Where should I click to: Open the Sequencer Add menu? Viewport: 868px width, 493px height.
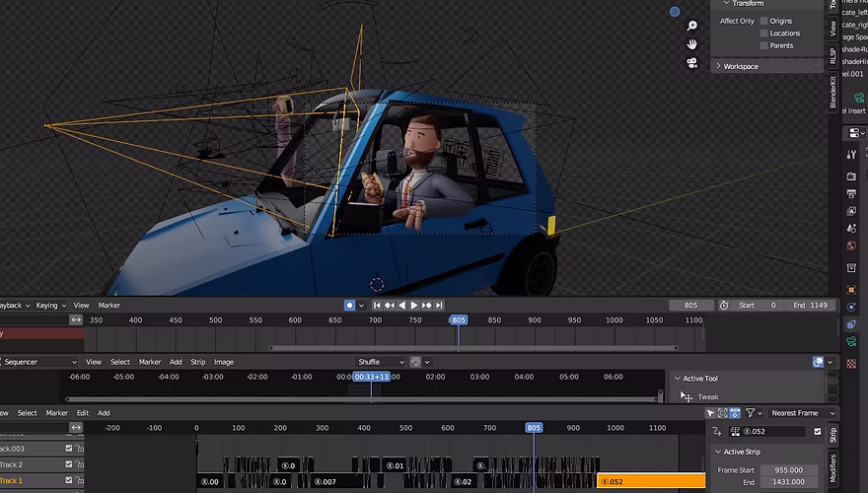pyautogui.click(x=176, y=362)
